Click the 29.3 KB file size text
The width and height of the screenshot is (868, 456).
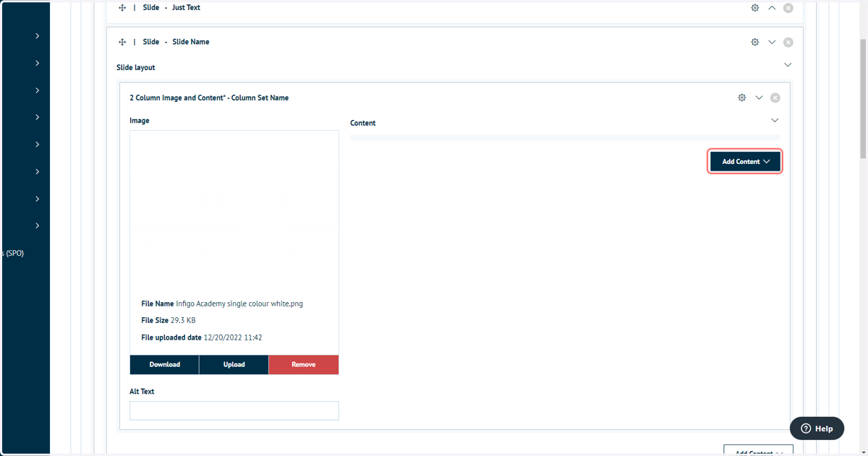[x=183, y=321]
